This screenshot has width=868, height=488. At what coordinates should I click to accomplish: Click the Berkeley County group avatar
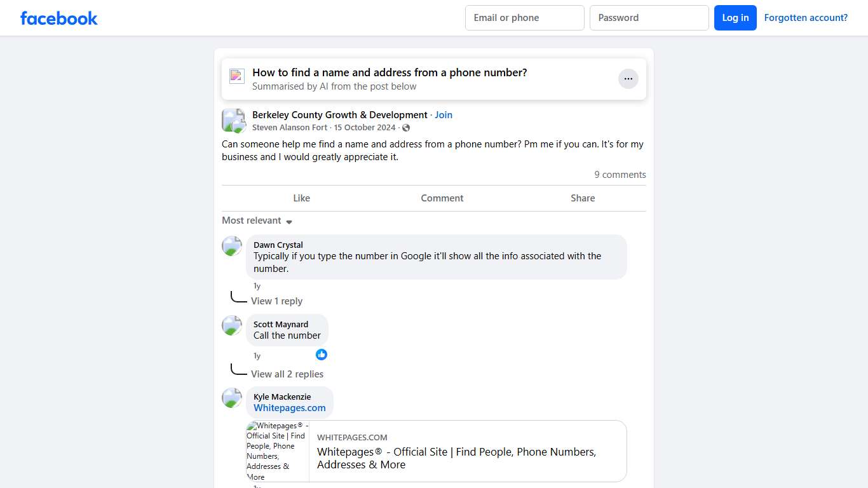click(x=233, y=120)
